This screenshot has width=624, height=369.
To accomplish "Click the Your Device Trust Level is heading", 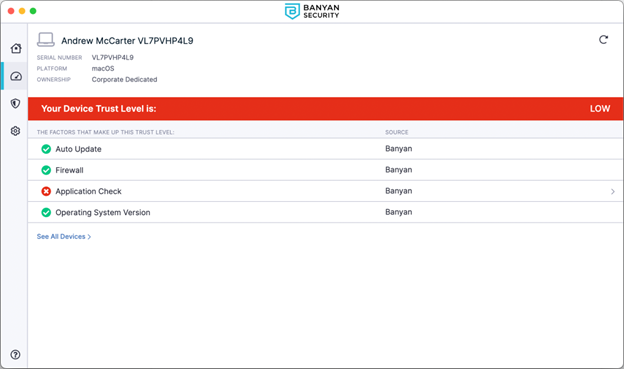I will [99, 109].
